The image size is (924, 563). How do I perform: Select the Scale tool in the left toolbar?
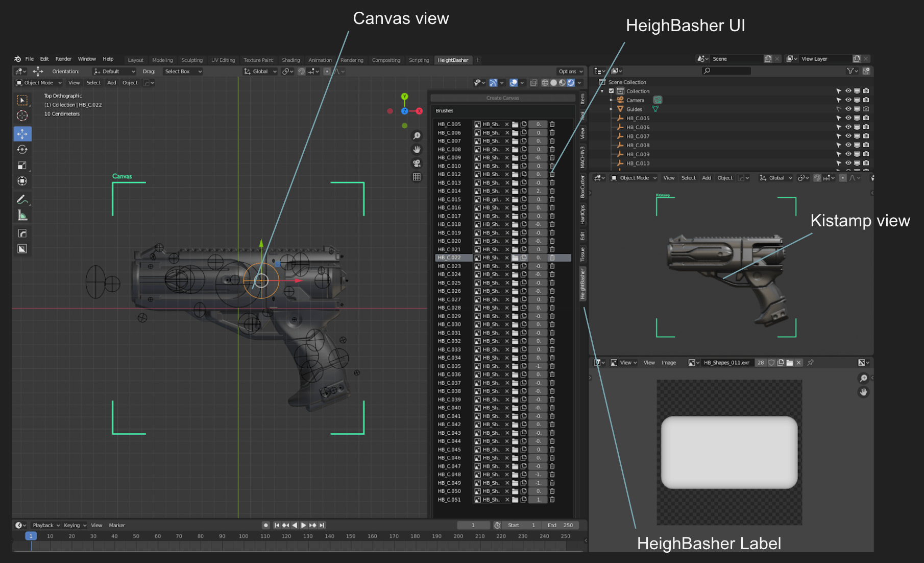(x=22, y=165)
